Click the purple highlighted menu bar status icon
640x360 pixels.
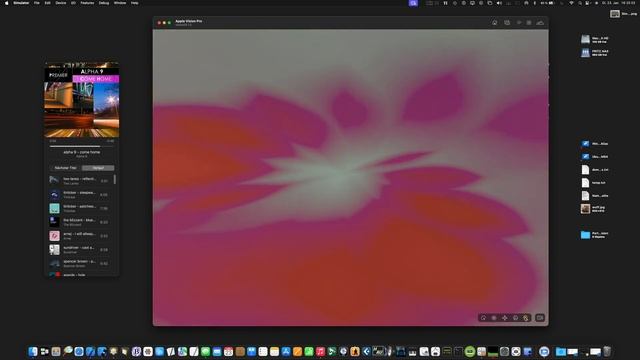413,3
